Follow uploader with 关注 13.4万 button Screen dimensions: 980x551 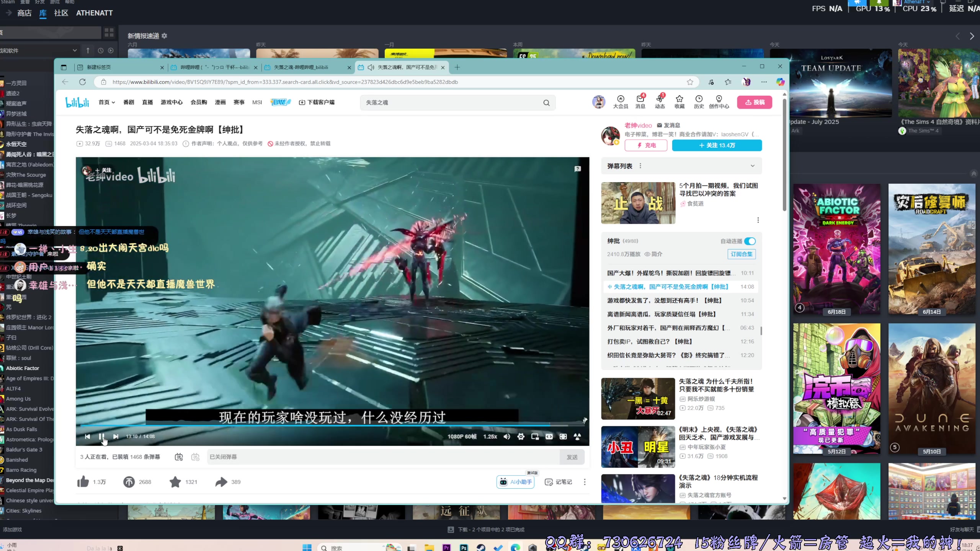pyautogui.click(x=717, y=145)
